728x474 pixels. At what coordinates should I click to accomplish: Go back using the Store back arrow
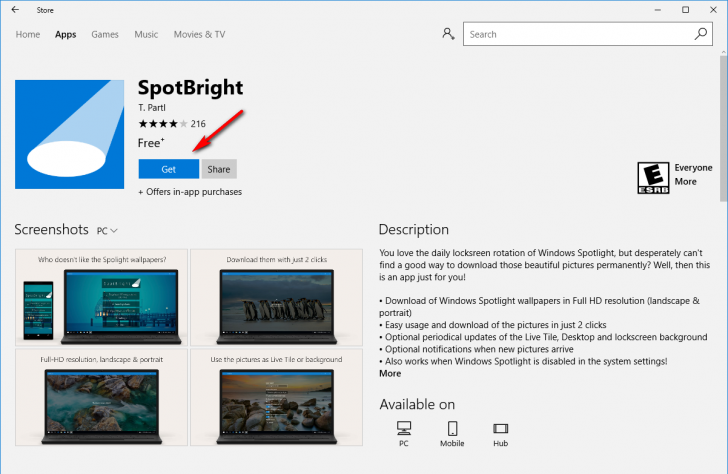15,10
